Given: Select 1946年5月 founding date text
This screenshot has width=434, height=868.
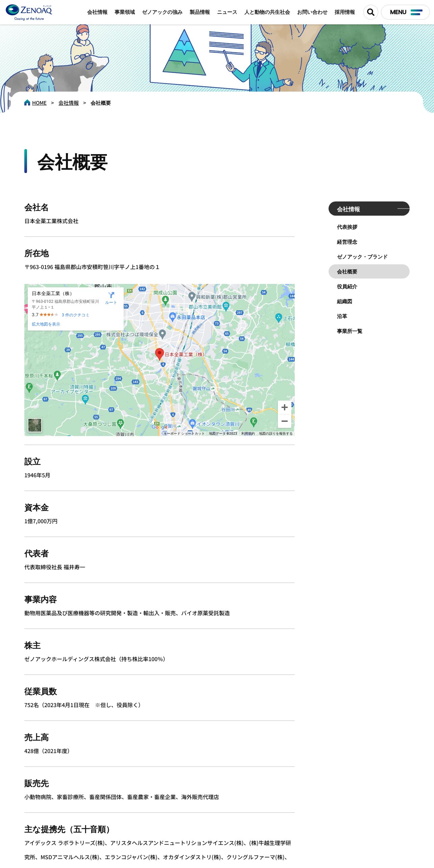Looking at the screenshot, I should (x=37, y=475).
